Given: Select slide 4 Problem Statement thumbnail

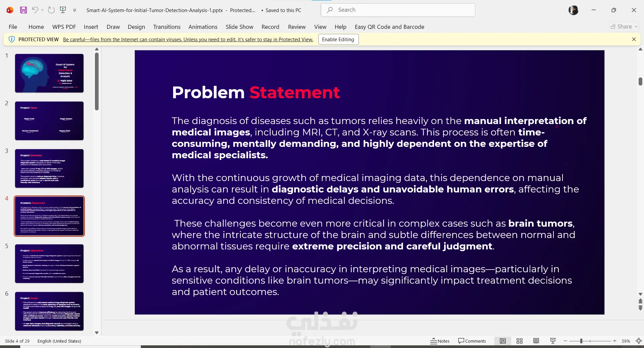Looking at the screenshot, I should coord(49,216).
